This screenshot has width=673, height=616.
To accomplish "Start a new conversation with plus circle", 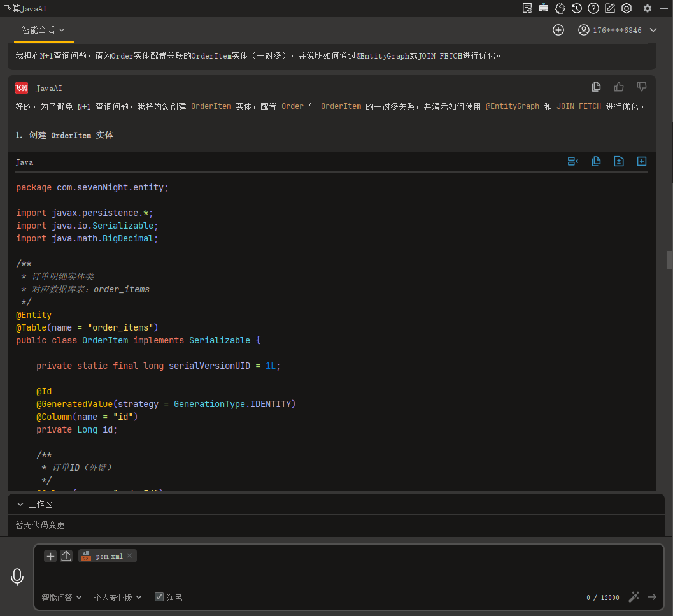I will point(558,30).
